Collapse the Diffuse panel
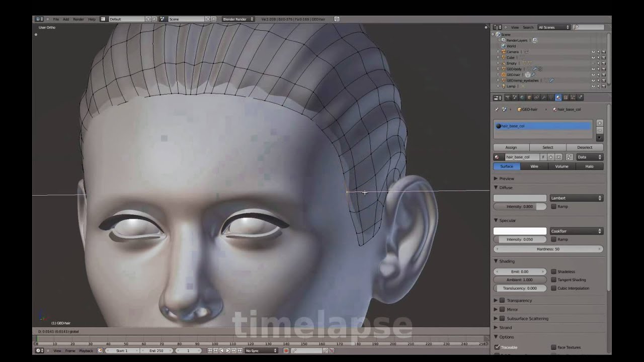 click(x=496, y=188)
